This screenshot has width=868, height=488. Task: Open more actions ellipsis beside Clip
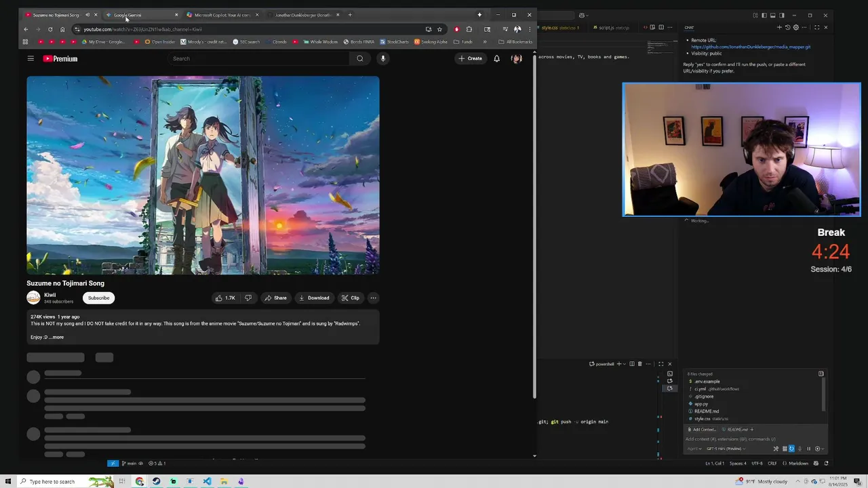click(373, 298)
